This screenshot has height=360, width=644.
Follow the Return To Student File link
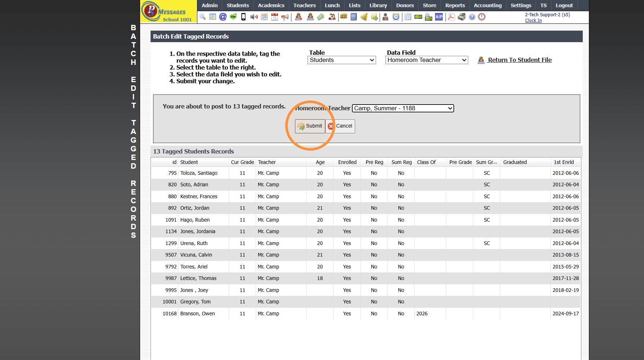coord(520,60)
